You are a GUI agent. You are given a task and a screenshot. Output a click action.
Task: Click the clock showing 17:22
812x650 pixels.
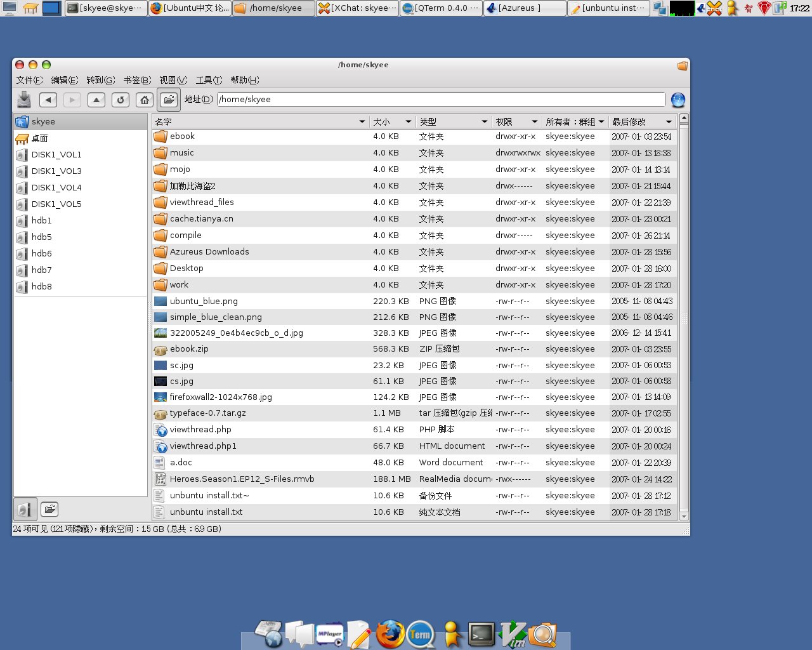click(x=799, y=8)
